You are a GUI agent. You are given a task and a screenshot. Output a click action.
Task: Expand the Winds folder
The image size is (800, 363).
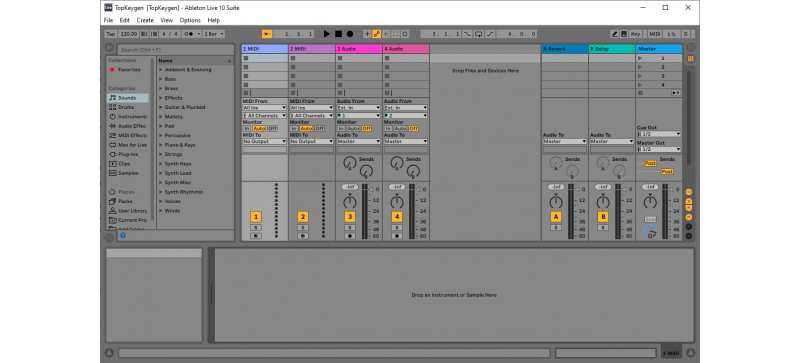(x=160, y=211)
